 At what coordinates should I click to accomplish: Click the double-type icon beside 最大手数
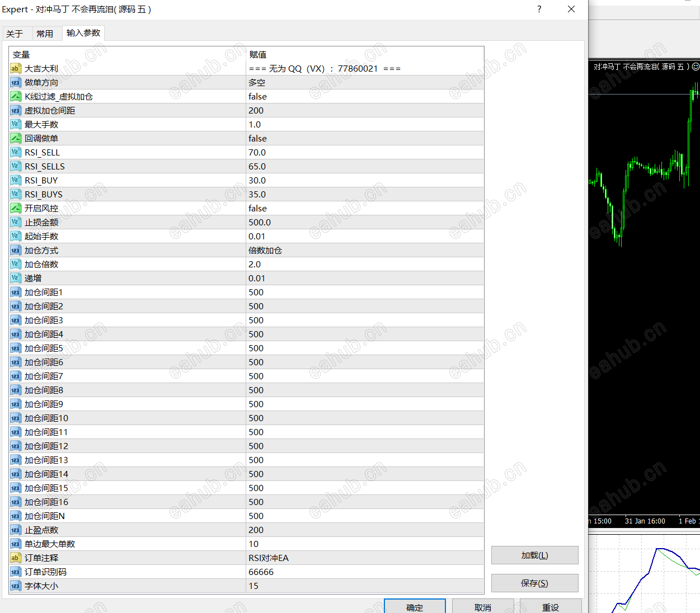pos(16,124)
